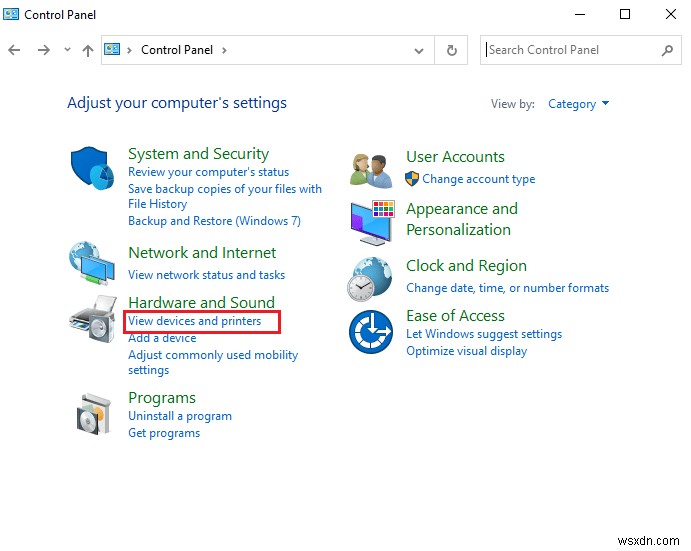Open the Clock and Region globe clock icon

coord(369,279)
